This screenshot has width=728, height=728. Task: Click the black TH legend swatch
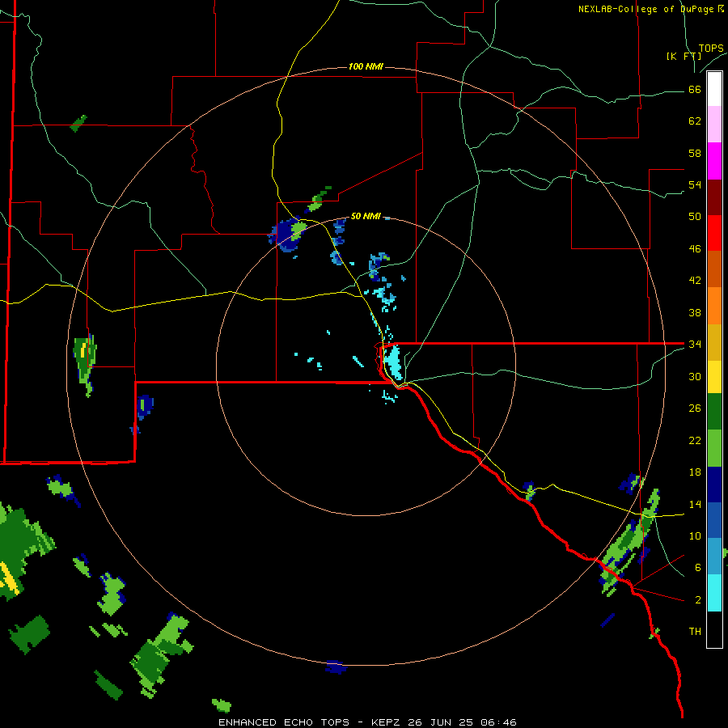pos(714,629)
